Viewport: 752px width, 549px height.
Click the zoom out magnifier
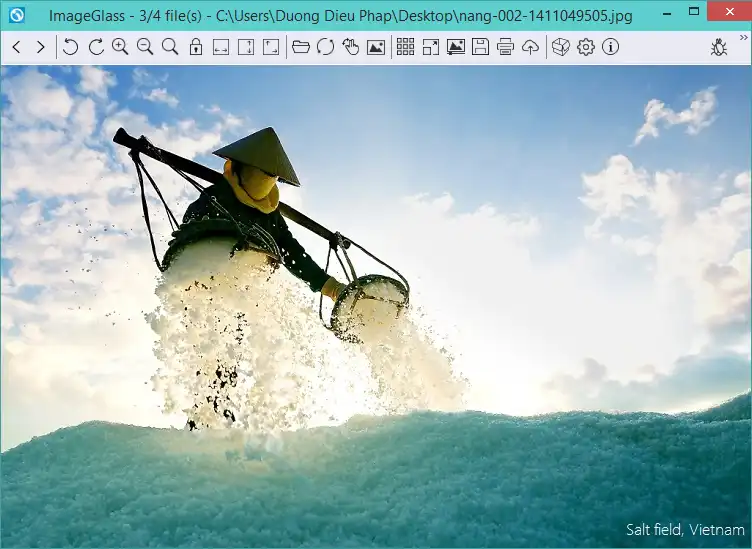[145, 47]
